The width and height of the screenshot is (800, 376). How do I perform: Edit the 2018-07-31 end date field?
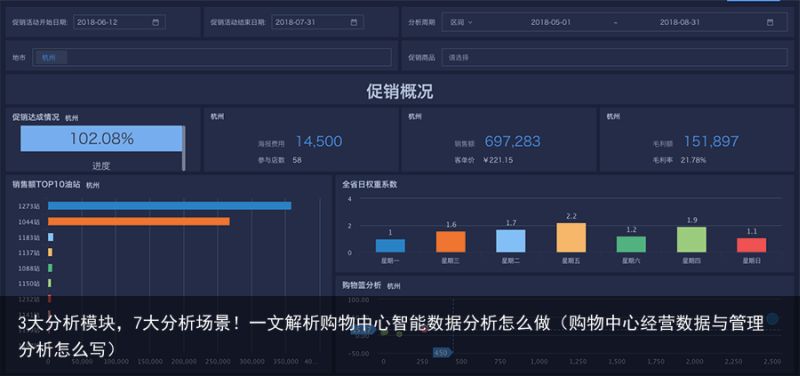[317, 22]
